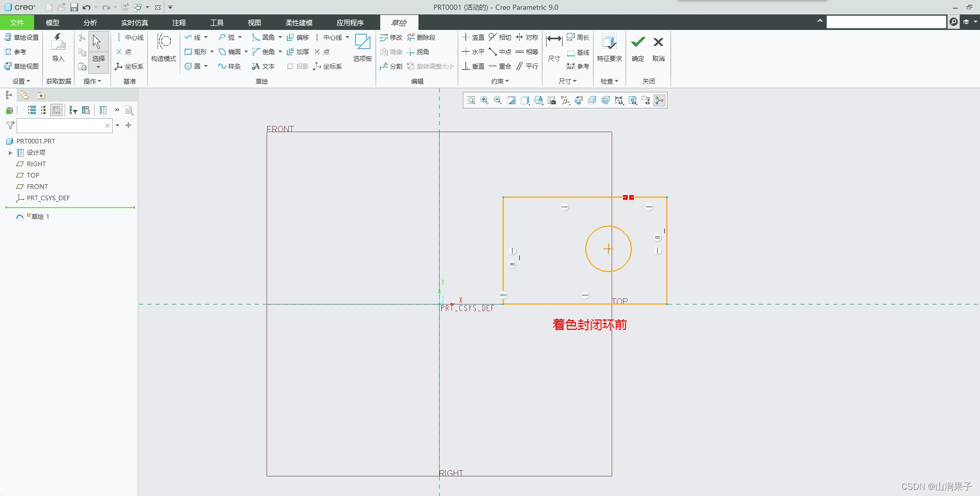Select the 样条 (spline) sketch tool

click(229, 66)
